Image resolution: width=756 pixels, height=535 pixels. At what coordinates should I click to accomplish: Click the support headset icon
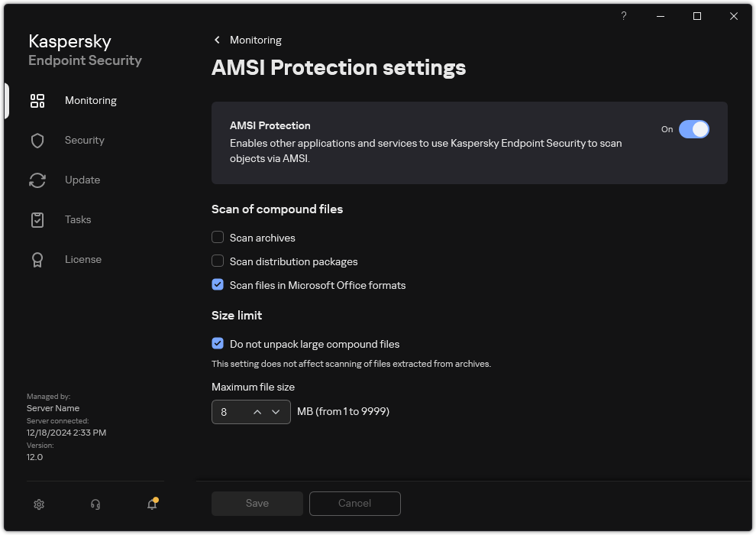95,504
